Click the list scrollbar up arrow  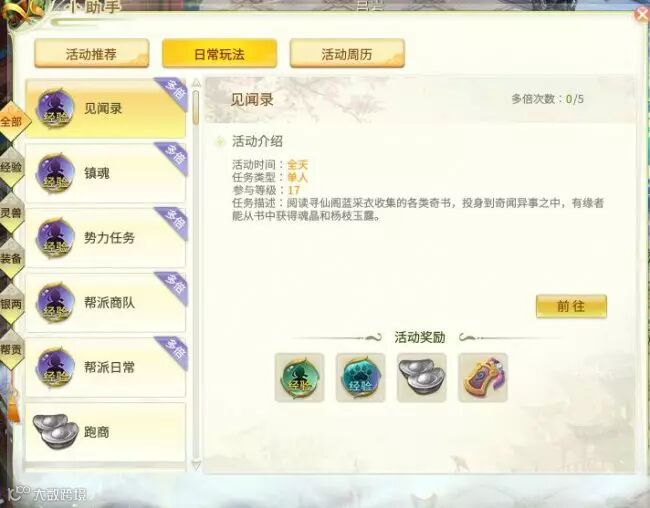196,83
